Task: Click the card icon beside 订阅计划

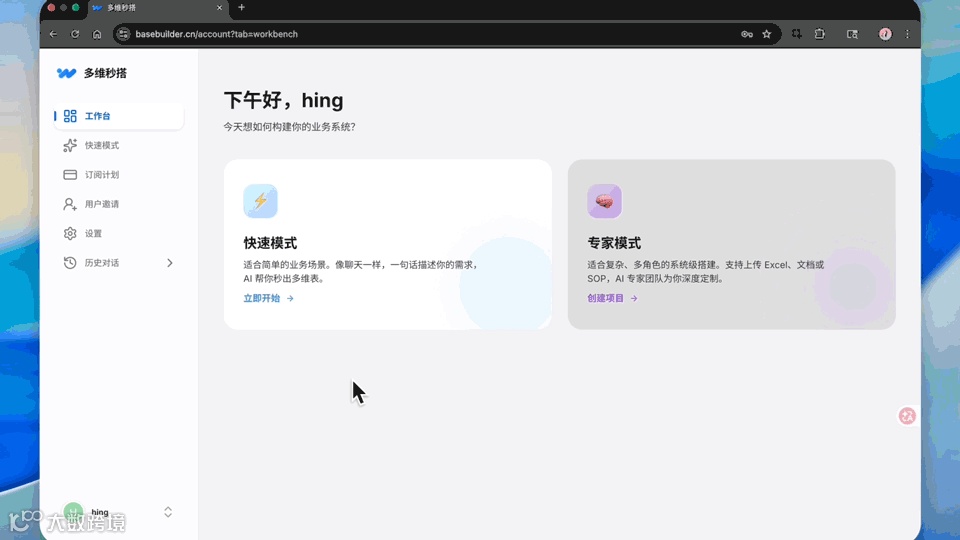Action: 70,174
